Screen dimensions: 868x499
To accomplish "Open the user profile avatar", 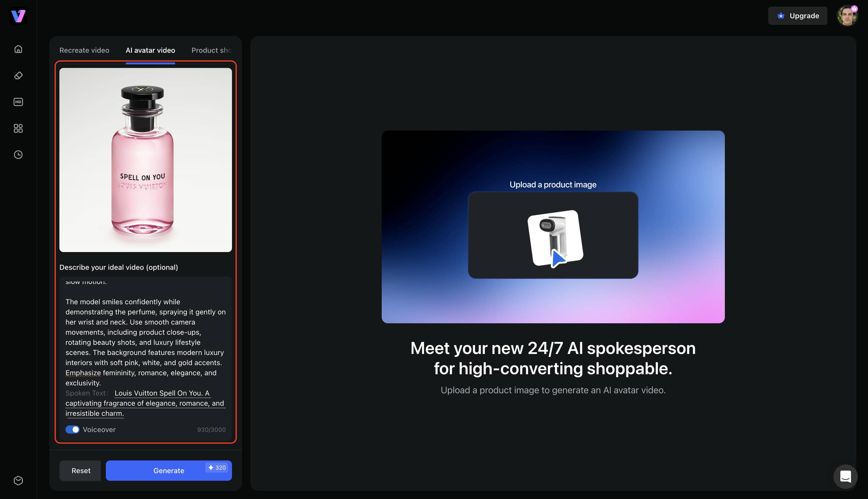I will (x=847, y=16).
